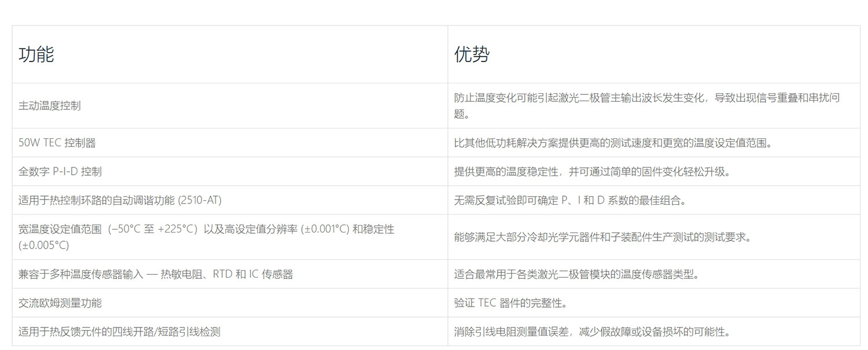Viewport: 868px width, 350px height.
Task: Click the 全数字 P-I-D 控制 cell
Action: [230, 172]
